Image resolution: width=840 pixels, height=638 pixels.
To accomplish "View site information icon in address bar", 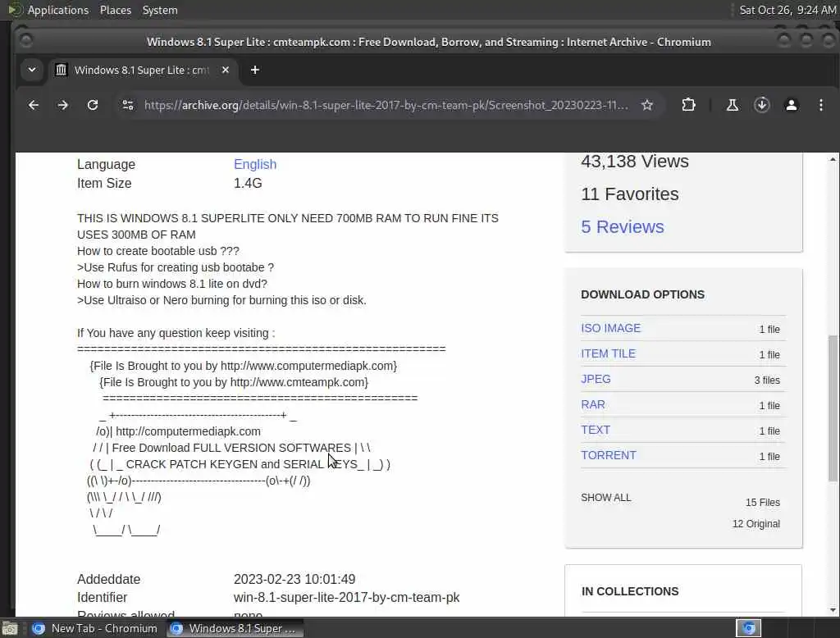I will [x=128, y=106].
